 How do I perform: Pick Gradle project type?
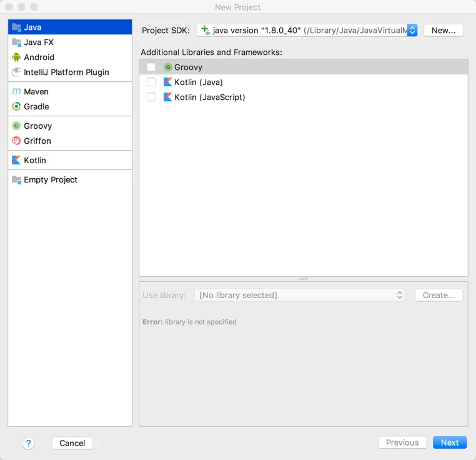pyautogui.click(x=70, y=106)
